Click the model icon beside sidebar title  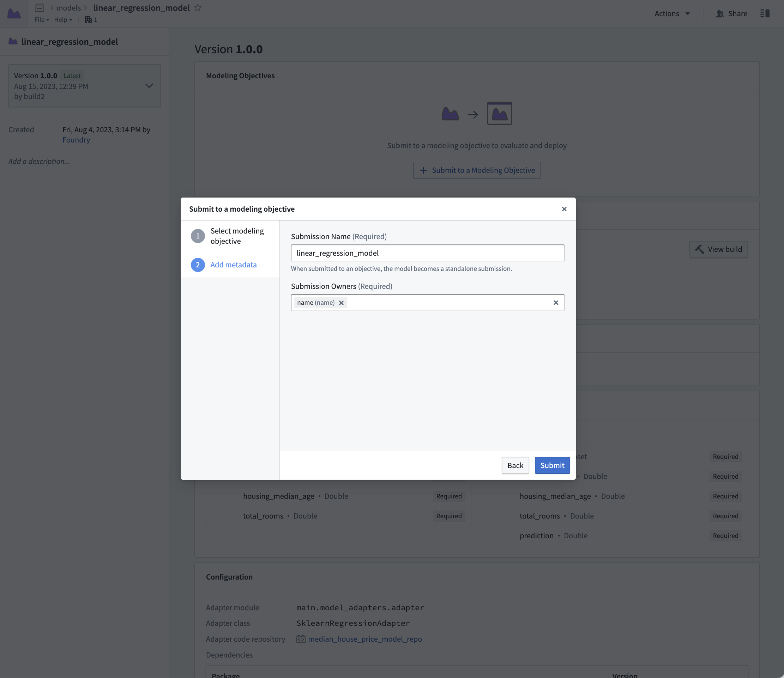tap(13, 41)
